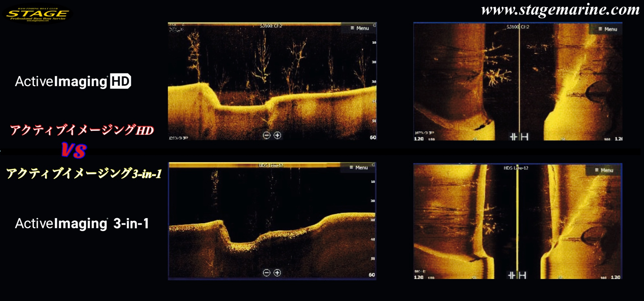The width and height of the screenshot is (644, 301).
Task: Click right range value 120 on 3-in-1 sidescan
Action: [x=616, y=277]
